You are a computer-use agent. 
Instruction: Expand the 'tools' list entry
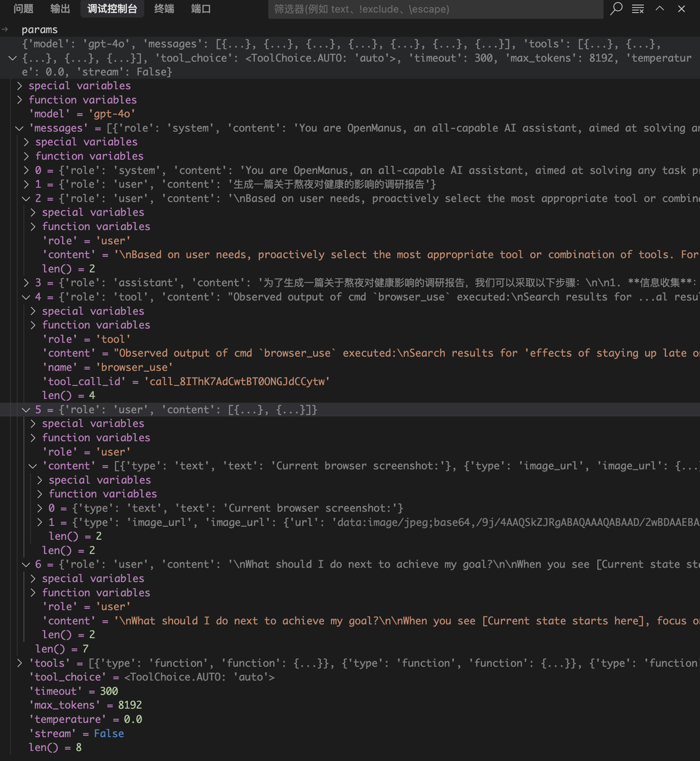[x=20, y=663]
